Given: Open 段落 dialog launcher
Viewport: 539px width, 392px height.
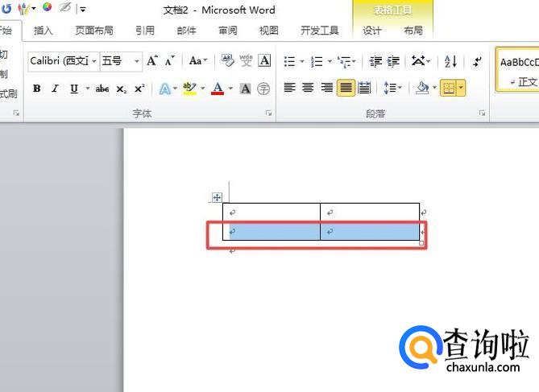Looking at the screenshot, I should (483, 113).
